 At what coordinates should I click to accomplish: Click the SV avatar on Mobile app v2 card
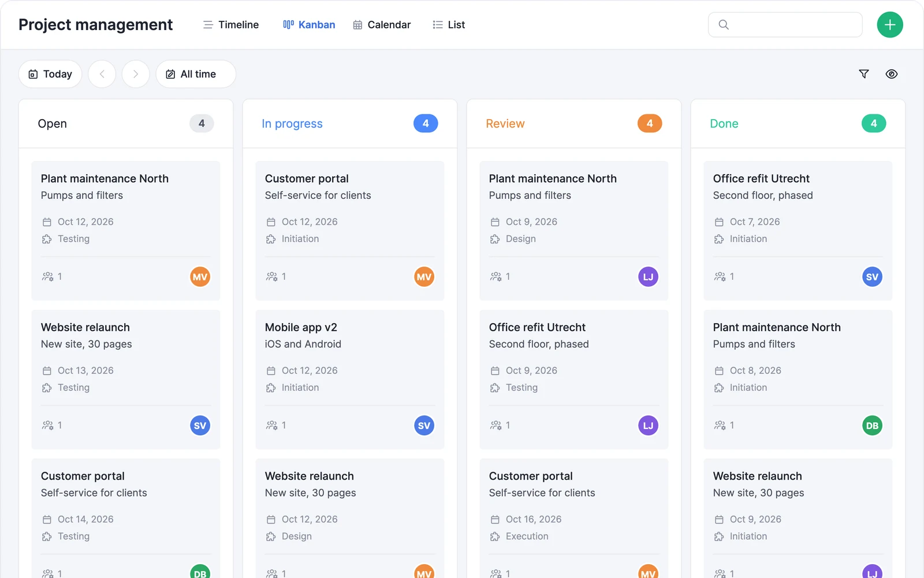pyautogui.click(x=424, y=425)
